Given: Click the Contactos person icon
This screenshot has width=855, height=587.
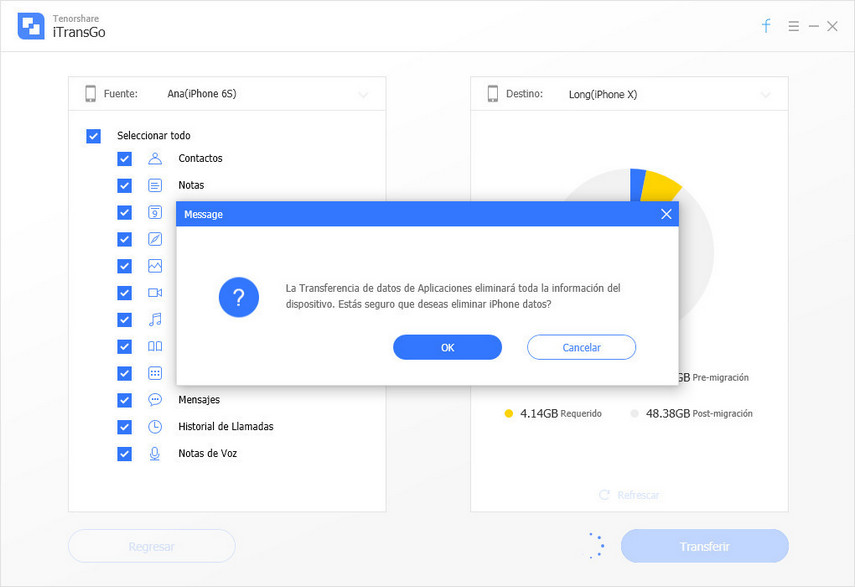Looking at the screenshot, I should 155,159.
